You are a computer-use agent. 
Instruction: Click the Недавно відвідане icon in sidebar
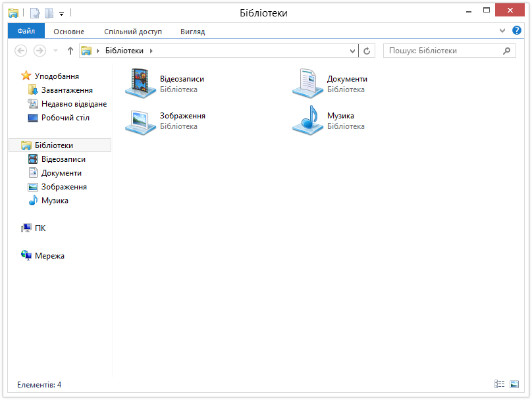tap(33, 103)
